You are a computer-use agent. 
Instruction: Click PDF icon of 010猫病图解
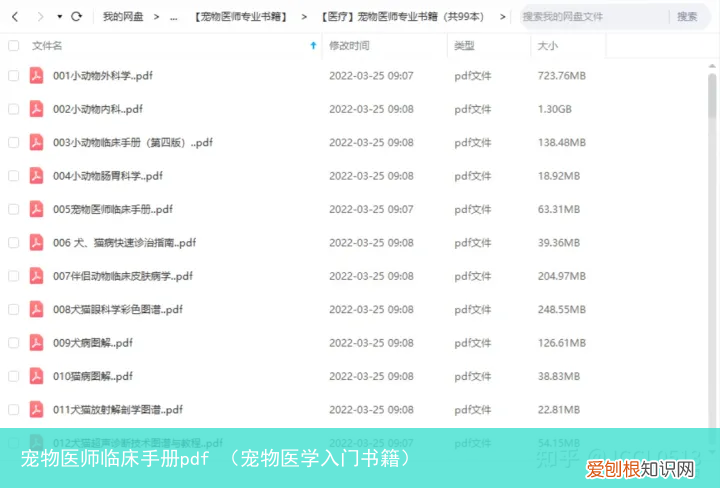(x=36, y=376)
